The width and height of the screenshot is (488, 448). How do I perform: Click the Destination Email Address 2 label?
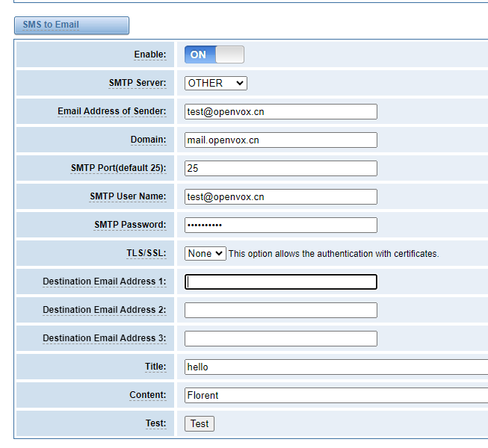click(x=105, y=310)
